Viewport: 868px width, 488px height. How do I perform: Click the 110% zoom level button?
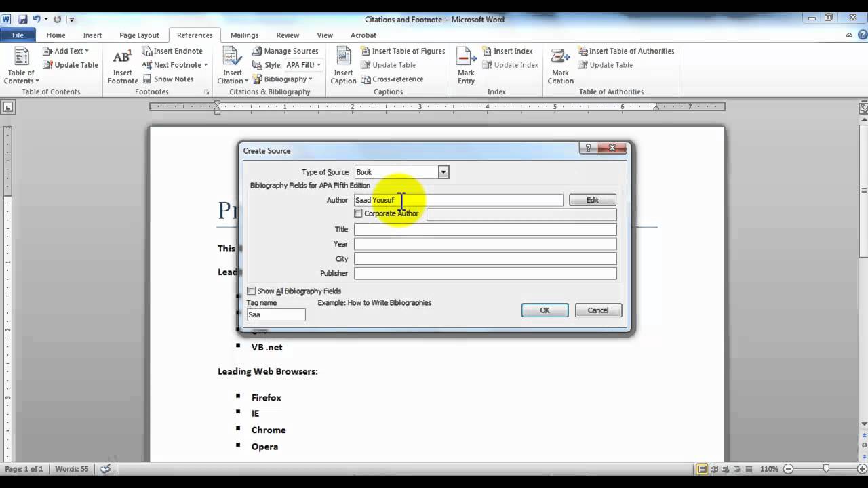[769, 469]
